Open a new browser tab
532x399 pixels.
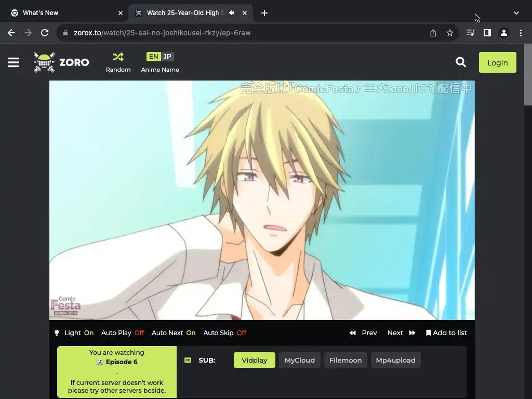[264, 13]
